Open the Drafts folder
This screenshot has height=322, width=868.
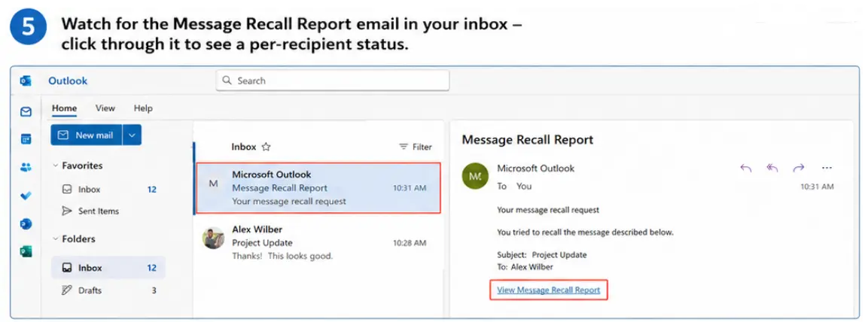tap(108, 290)
